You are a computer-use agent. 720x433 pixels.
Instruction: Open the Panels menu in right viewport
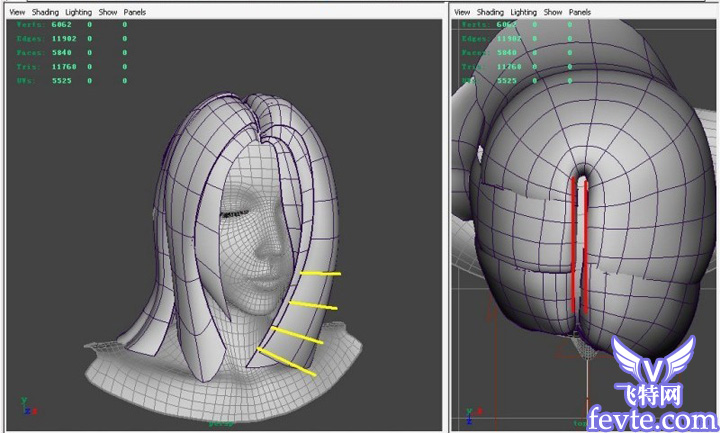tap(581, 12)
